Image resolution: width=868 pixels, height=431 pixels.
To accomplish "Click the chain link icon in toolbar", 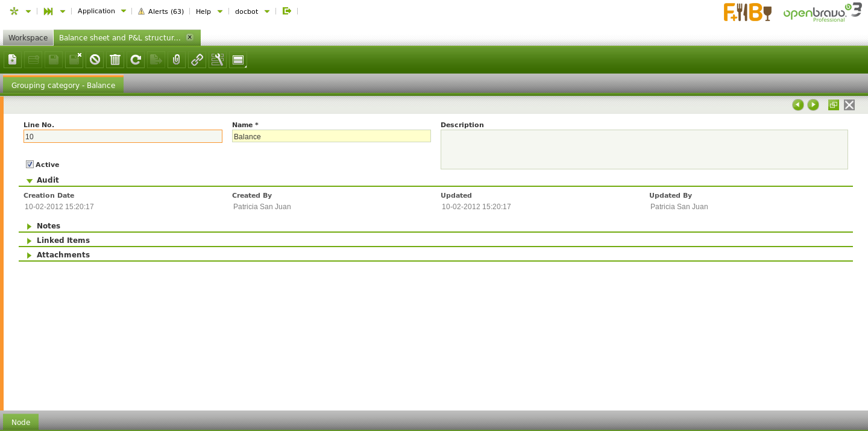I will pyautogui.click(x=197, y=60).
